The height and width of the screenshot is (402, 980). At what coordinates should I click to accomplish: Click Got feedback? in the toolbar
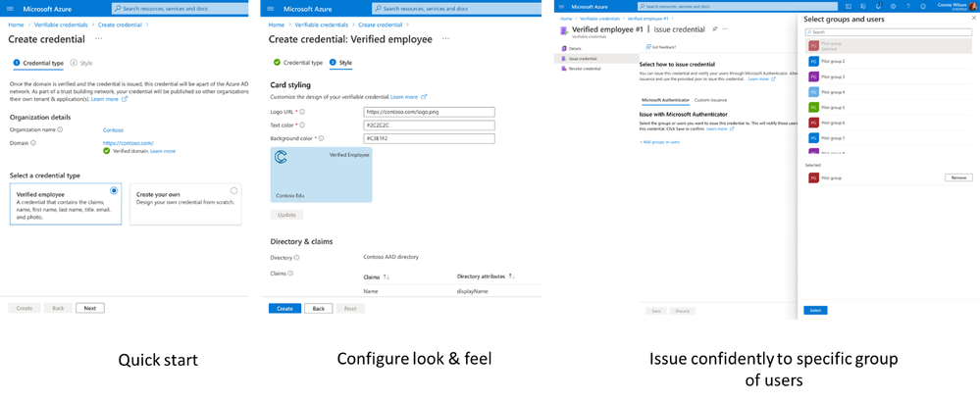click(x=660, y=47)
